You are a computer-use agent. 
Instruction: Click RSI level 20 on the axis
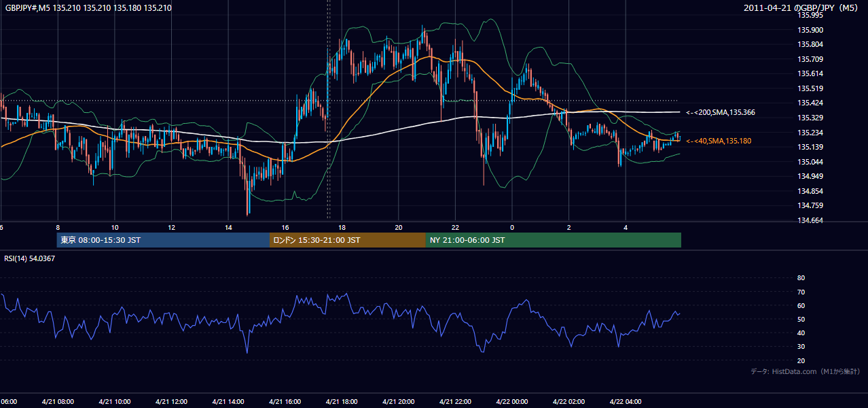pos(801,360)
